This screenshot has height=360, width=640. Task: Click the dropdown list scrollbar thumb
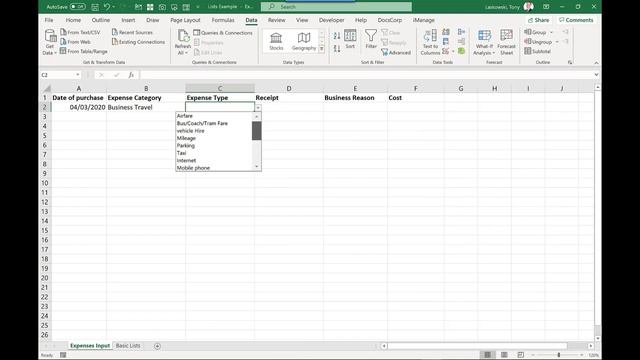click(256, 131)
